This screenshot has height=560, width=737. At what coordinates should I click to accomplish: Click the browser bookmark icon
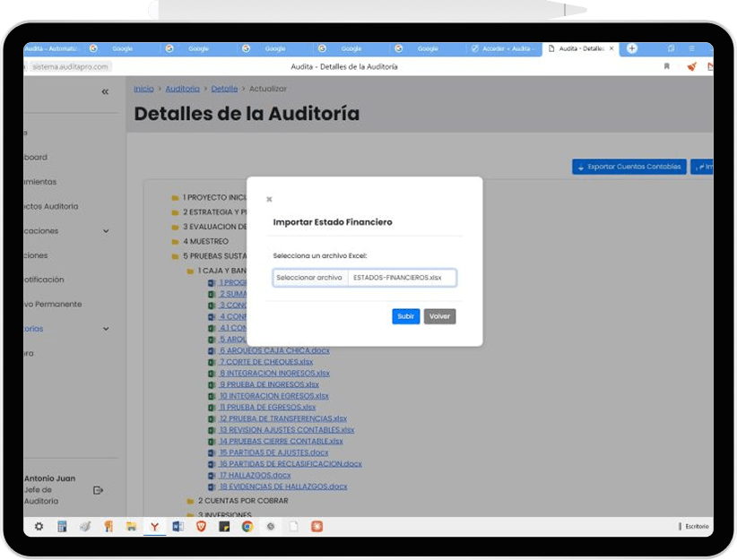point(666,66)
